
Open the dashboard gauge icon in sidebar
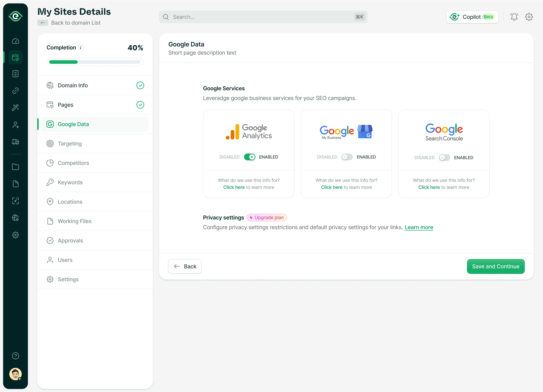[x=16, y=41]
